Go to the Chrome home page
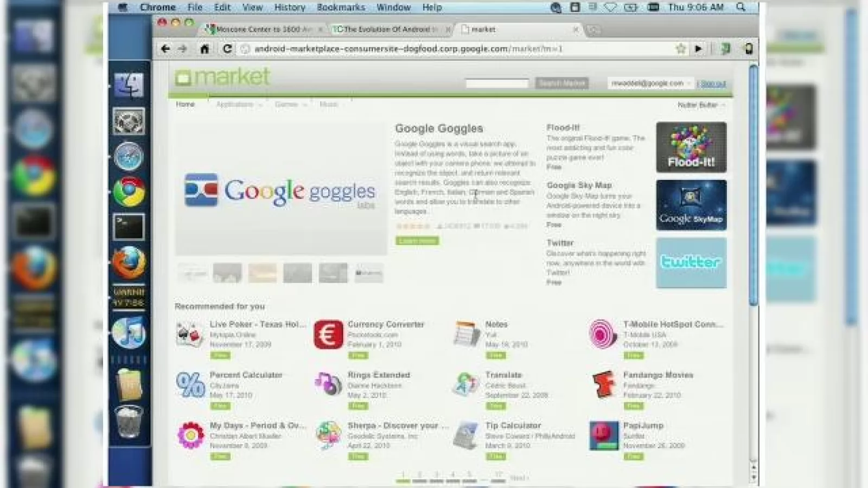The image size is (868, 488). click(205, 49)
